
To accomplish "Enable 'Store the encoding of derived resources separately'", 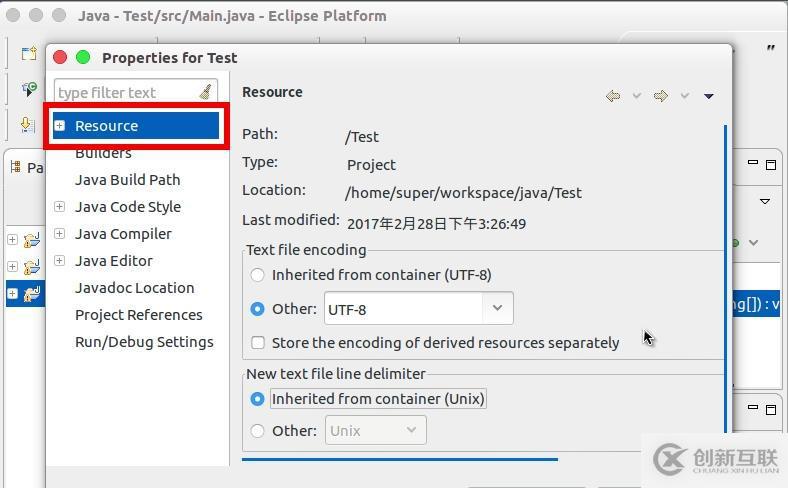I will pos(258,342).
